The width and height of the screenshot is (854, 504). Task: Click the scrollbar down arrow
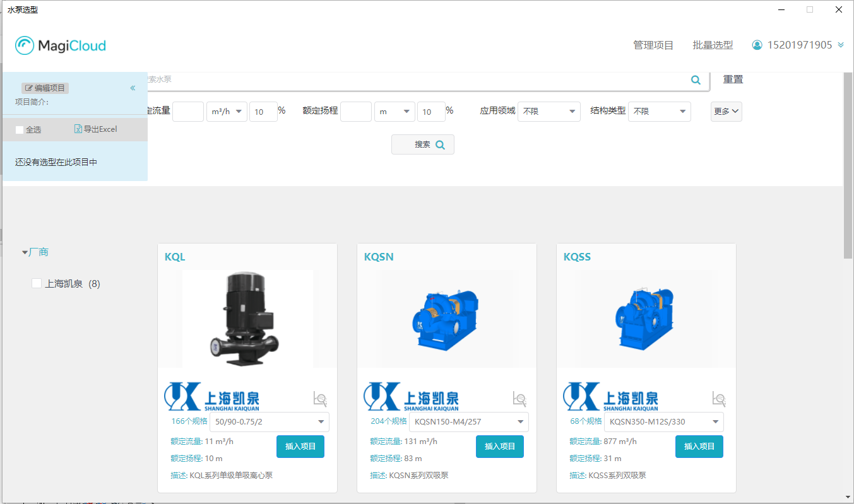click(x=848, y=496)
